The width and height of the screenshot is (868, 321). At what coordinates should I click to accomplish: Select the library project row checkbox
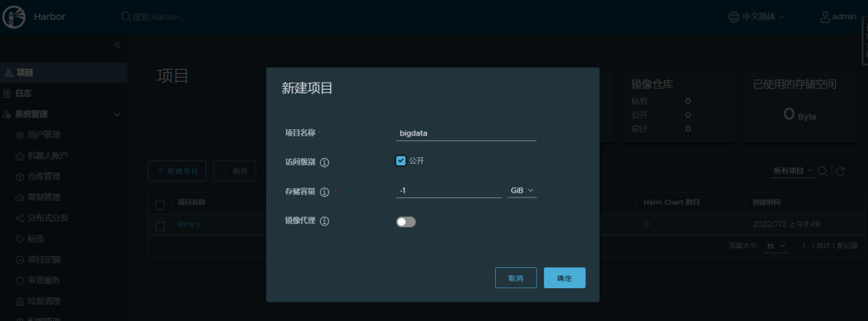point(160,226)
